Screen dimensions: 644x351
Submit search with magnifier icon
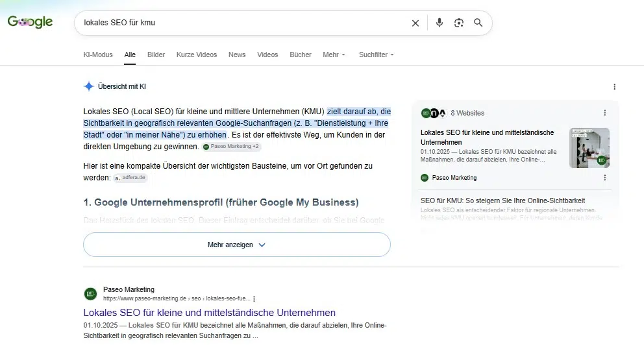(x=478, y=23)
